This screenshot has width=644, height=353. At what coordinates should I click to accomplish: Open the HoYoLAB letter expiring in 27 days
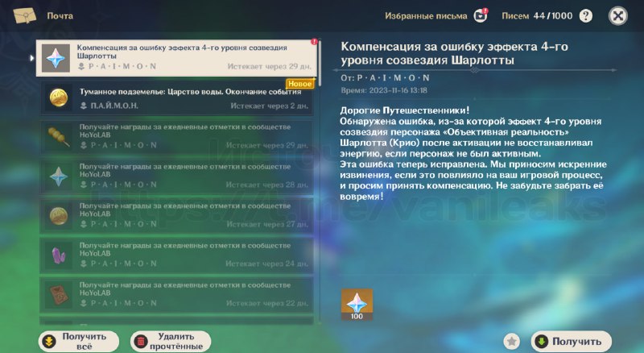[x=176, y=215]
